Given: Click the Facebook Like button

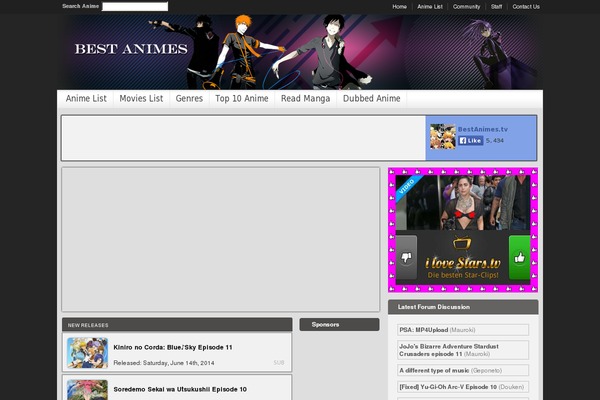Looking at the screenshot, I should 470,140.
